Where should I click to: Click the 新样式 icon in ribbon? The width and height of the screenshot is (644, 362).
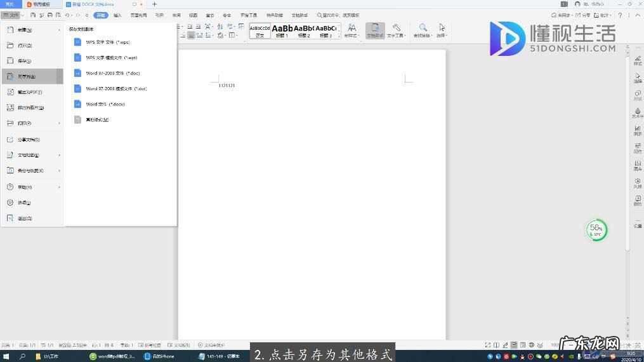352,28
